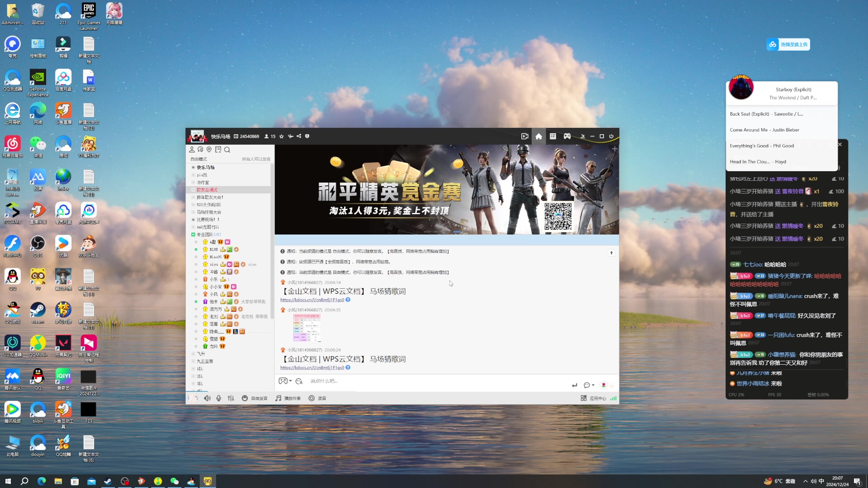Open the list panel icon in YY title bar

[553, 136]
